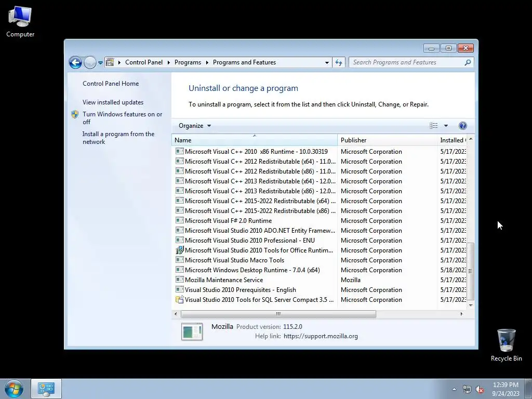
Task: Click the muted volume tray icon
Action: coord(480,389)
